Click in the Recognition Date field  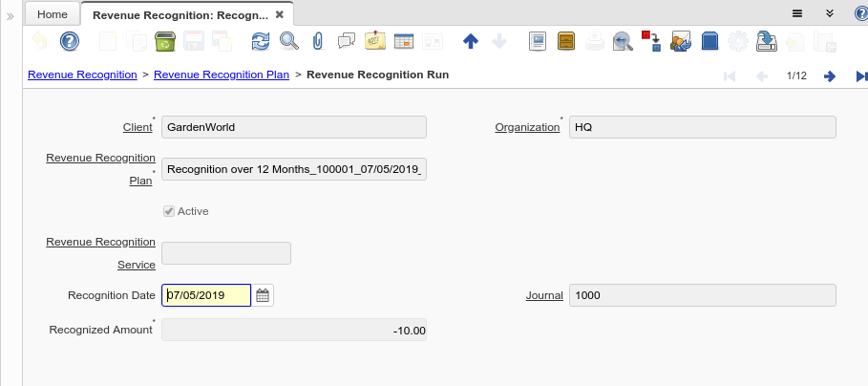(206, 296)
